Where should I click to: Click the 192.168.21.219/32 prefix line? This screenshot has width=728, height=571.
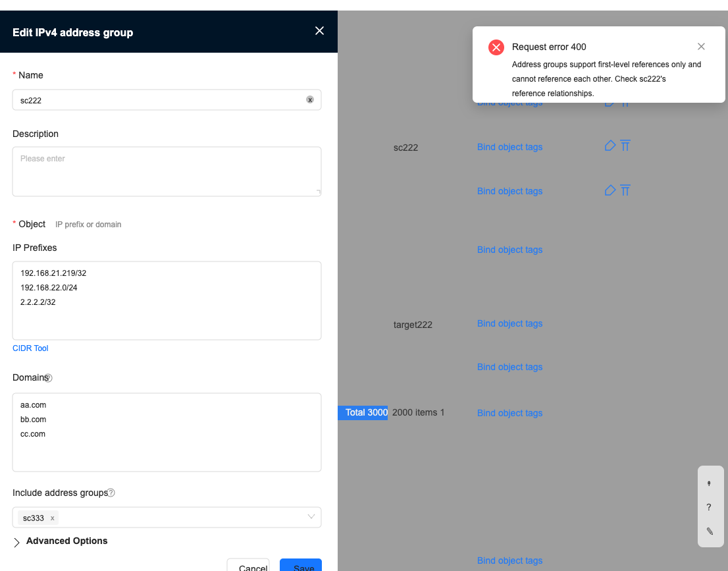53,273
